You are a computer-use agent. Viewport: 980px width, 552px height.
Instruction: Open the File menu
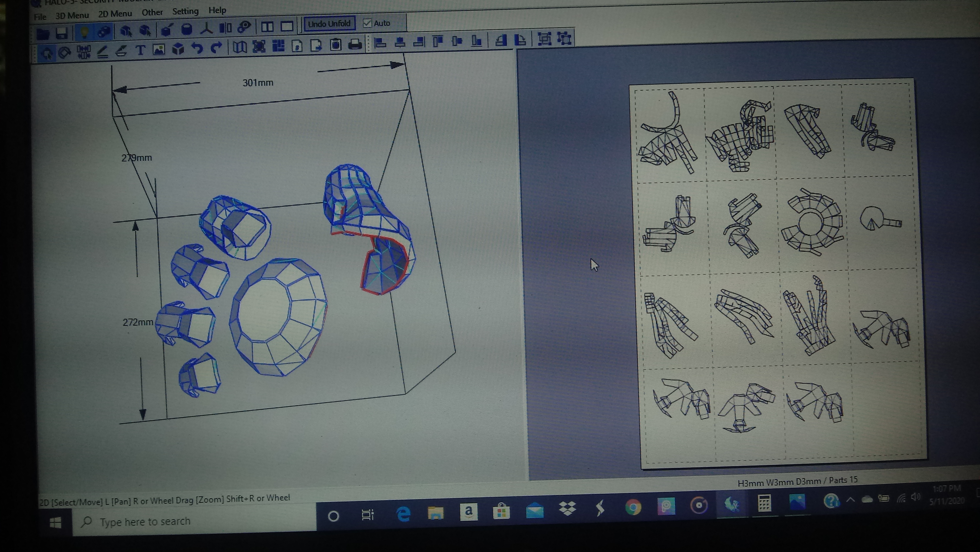[x=40, y=17]
